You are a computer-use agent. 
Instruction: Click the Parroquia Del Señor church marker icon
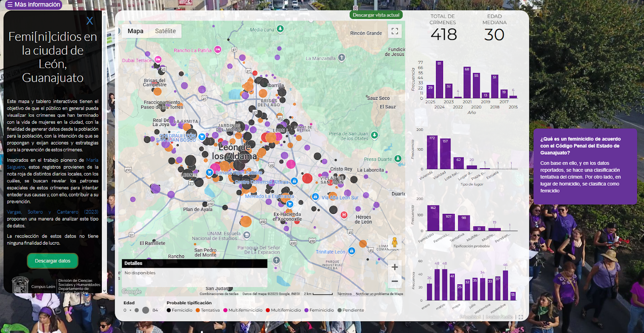[x=276, y=260]
